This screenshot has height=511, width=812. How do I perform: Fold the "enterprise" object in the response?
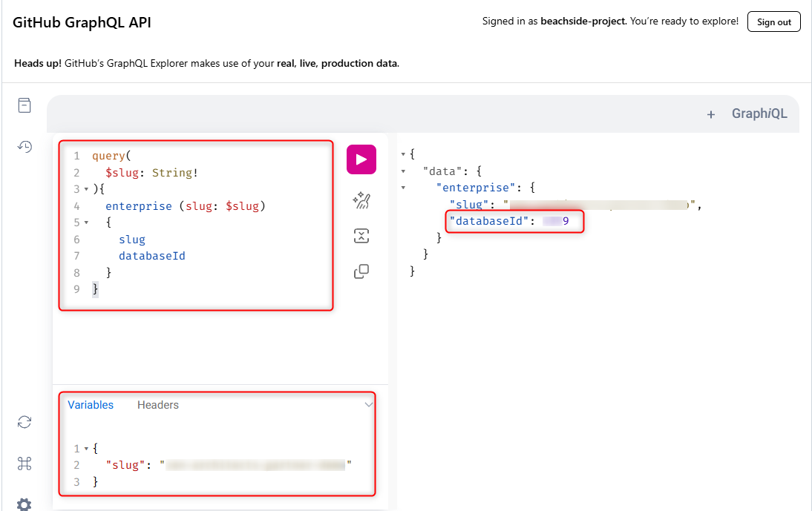tap(403, 188)
